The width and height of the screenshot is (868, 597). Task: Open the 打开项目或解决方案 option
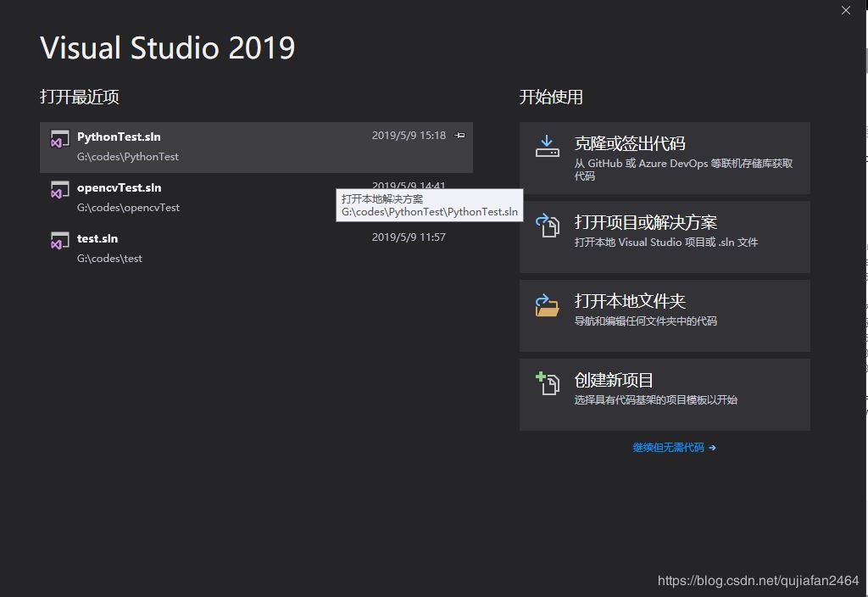tap(664, 237)
